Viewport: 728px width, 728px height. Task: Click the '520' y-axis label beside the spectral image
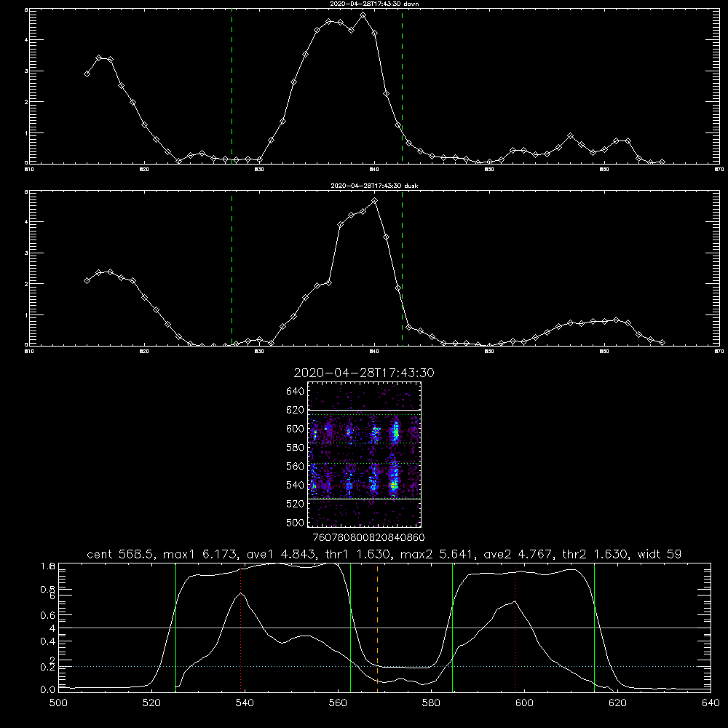295,504
